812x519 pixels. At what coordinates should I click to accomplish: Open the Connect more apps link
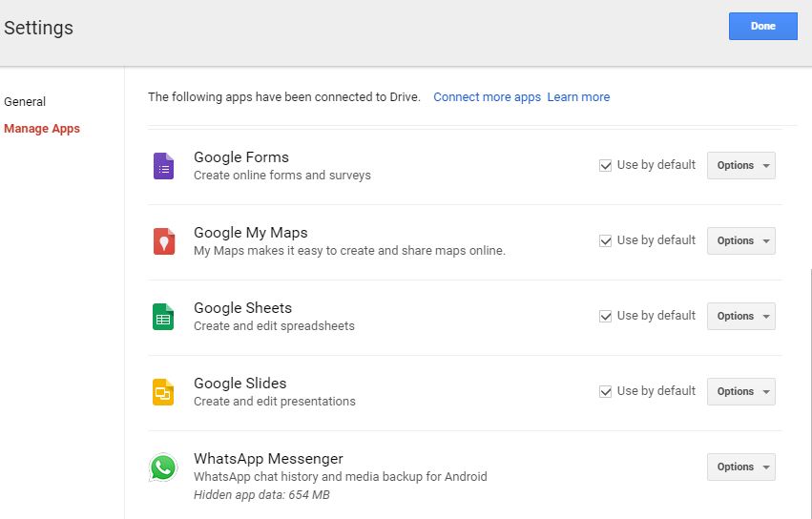(x=487, y=97)
